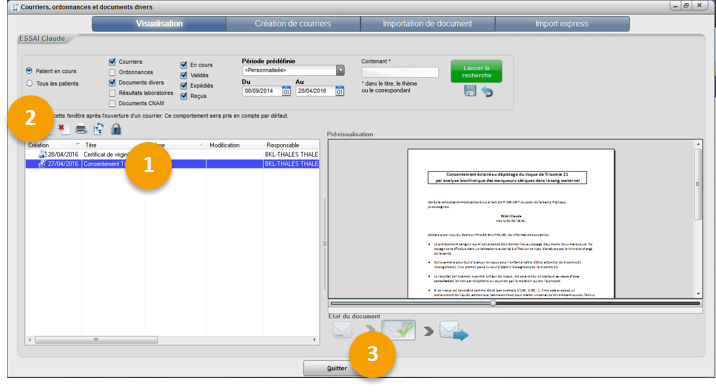Set document state to validated envelope checkmark

[399, 329]
